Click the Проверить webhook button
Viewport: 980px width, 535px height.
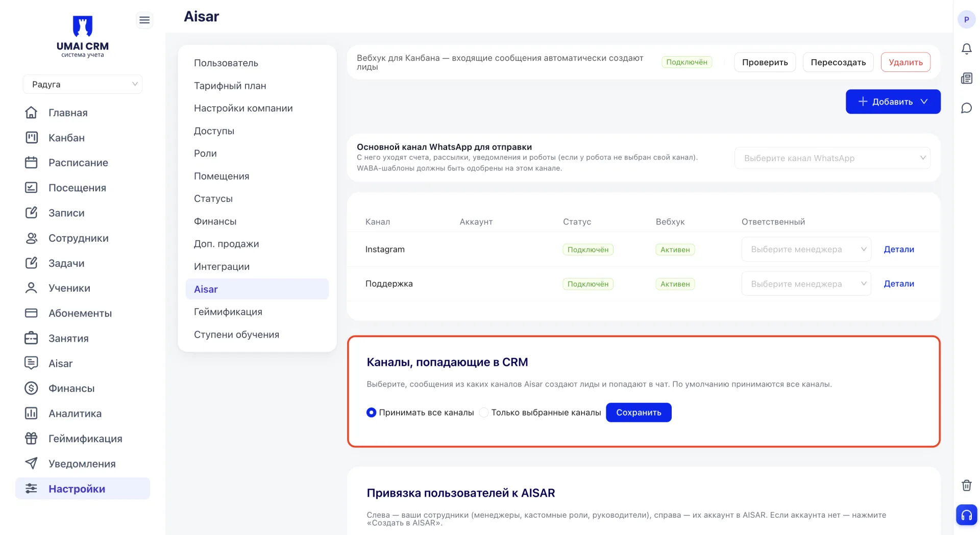coord(765,62)
